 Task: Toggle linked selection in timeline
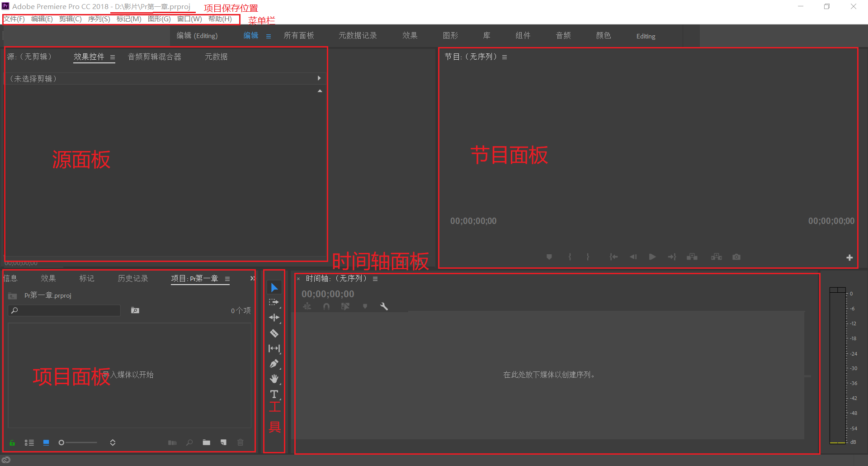(x=346, y=306)
